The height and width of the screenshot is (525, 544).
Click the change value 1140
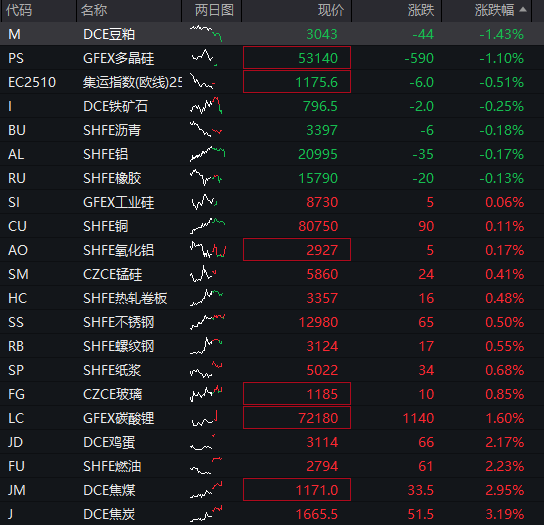tap(418, 418)
